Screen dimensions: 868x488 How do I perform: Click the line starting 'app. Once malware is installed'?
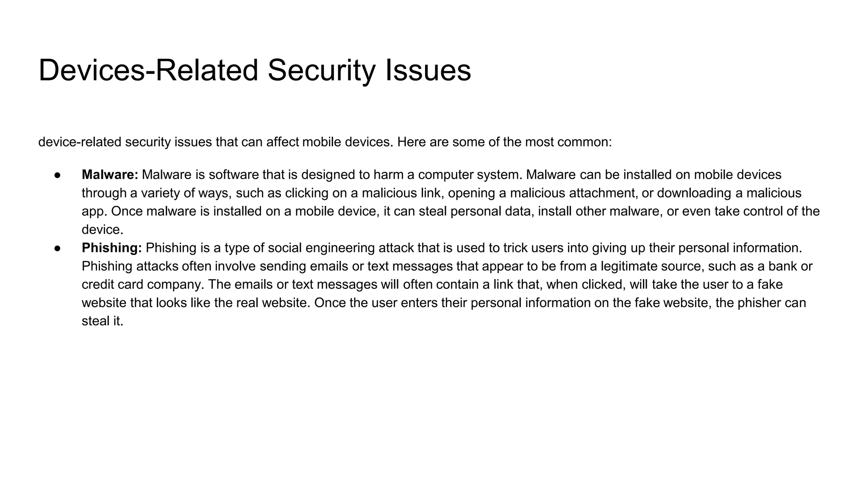pos(451,211)
